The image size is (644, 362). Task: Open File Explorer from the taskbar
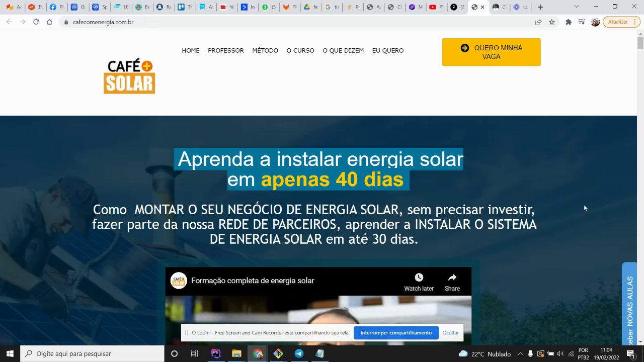[x=236, y=353]
